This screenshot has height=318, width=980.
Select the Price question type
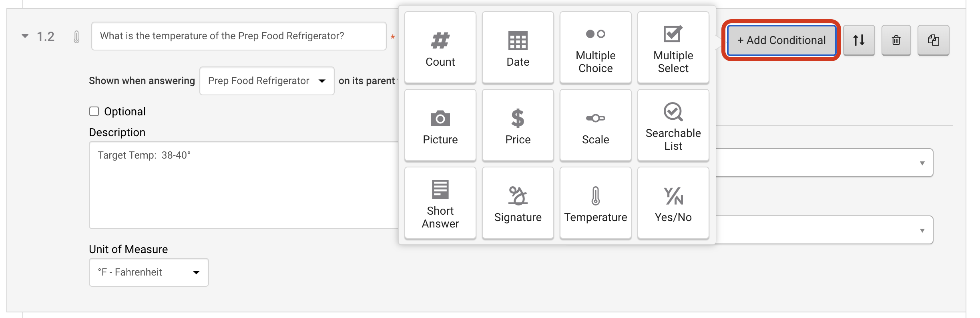[518, 125]
